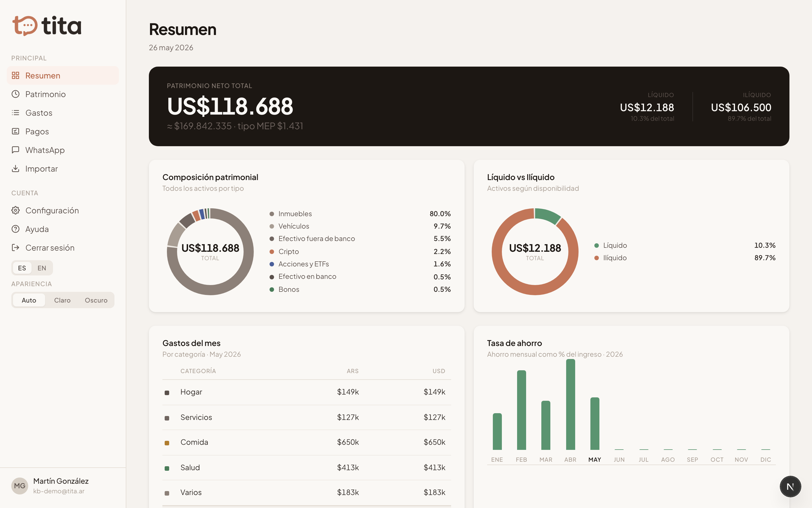The image size is (812, 508).
Task: Click the US$106.500 Ilíquido amount
Action: click(741, 108)
